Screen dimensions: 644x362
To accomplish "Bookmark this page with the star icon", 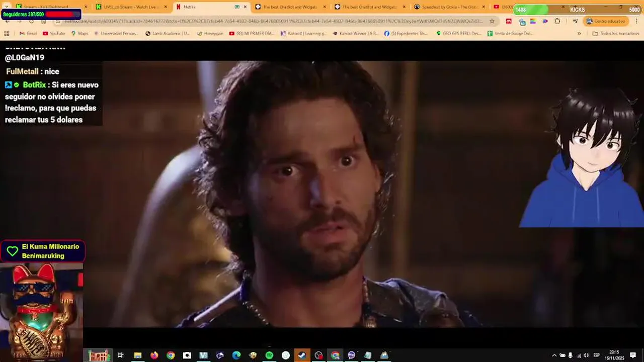I will point(492,21).
